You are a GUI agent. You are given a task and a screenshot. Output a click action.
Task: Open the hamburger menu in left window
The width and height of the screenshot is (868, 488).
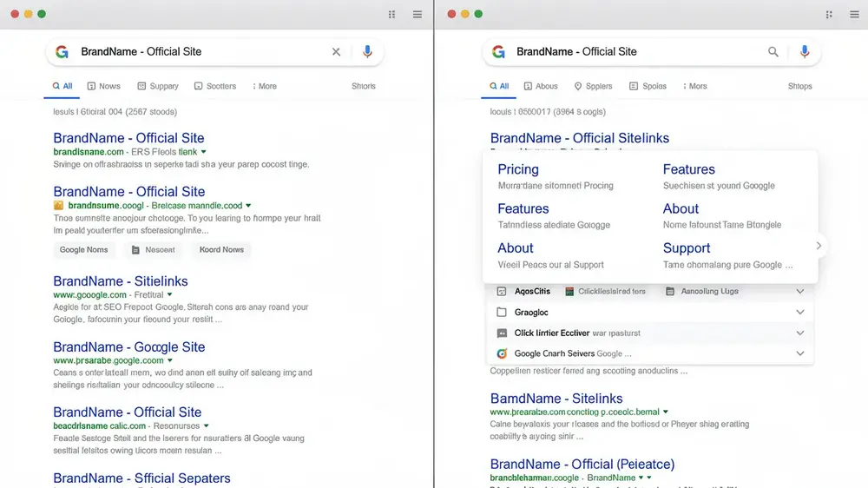point(418,15)
